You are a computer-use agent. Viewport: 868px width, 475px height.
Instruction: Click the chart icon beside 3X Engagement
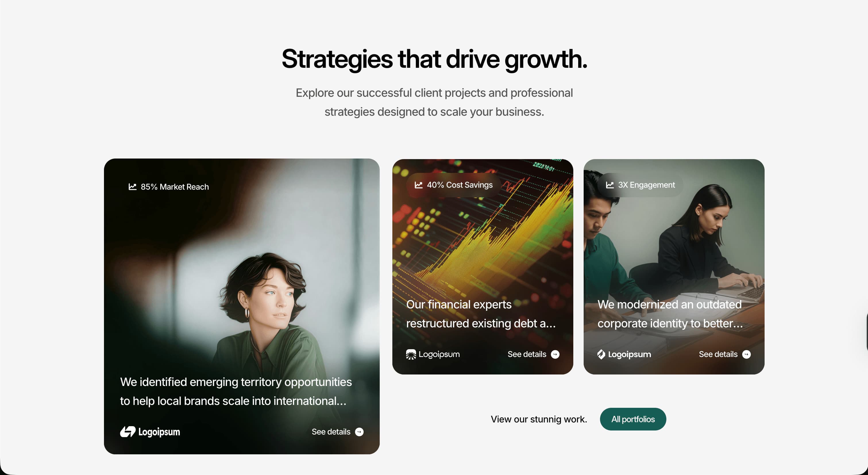coord(609,185)
